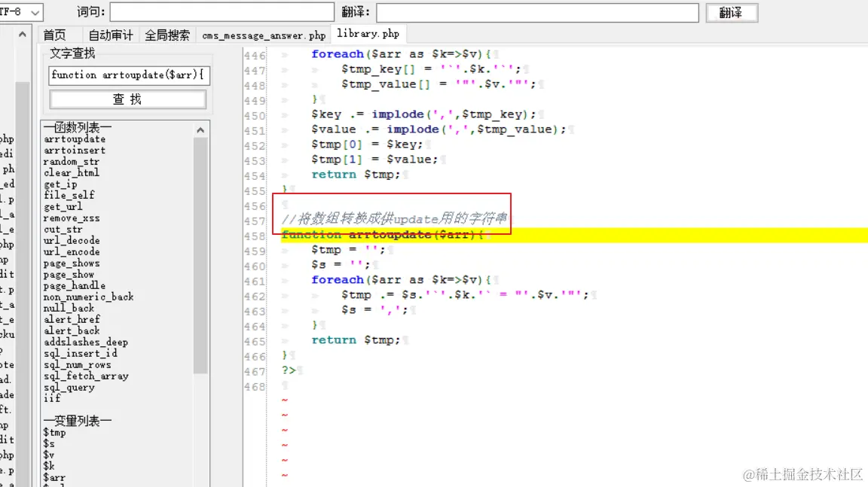The width and height of the screenshot is (868, 487).
Task: Switch to cms_message_answer.php tab
Action: pos(264,35)
